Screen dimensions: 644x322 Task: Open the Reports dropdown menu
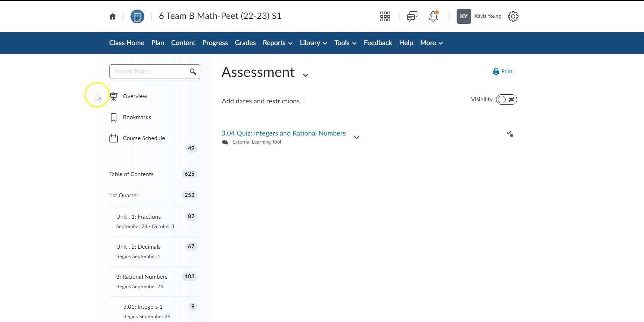tap(277, 43)
